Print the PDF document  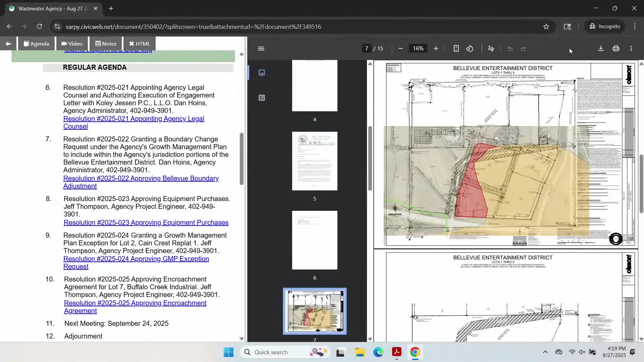pos(616,49)
